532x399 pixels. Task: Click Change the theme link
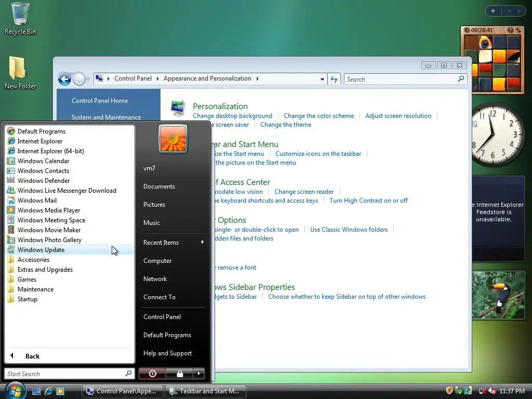[286, 125]
